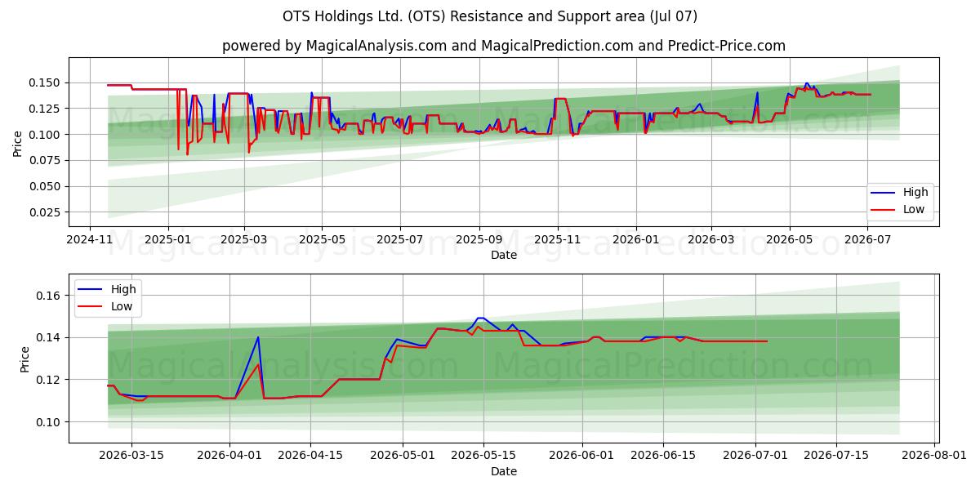Click the bottom chart's 'Price' y-axis label
Screen dimensions: 980x490
click(24, 359)
